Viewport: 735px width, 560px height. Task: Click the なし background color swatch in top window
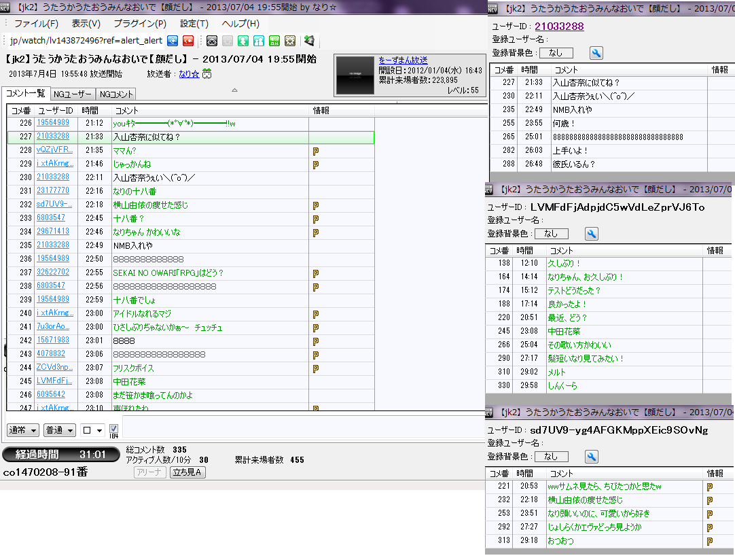(556, 53)
